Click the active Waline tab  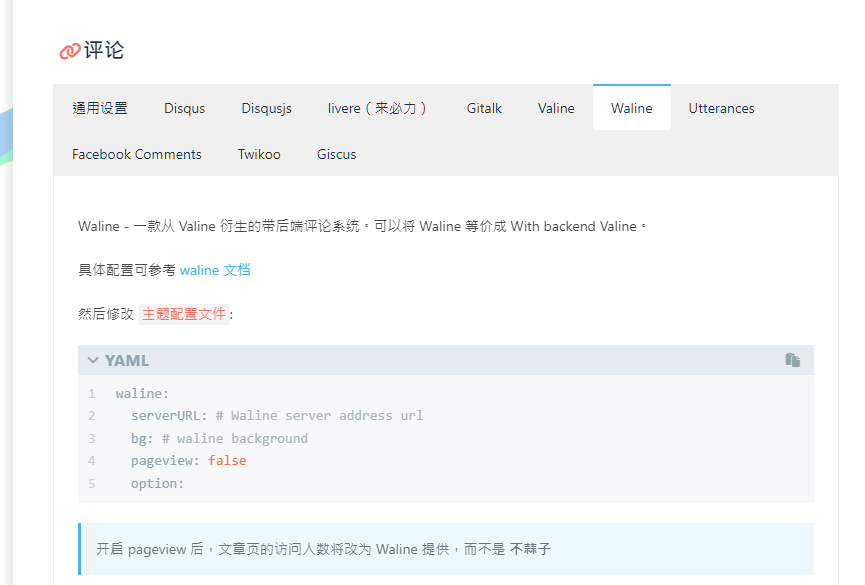(632, 108)
